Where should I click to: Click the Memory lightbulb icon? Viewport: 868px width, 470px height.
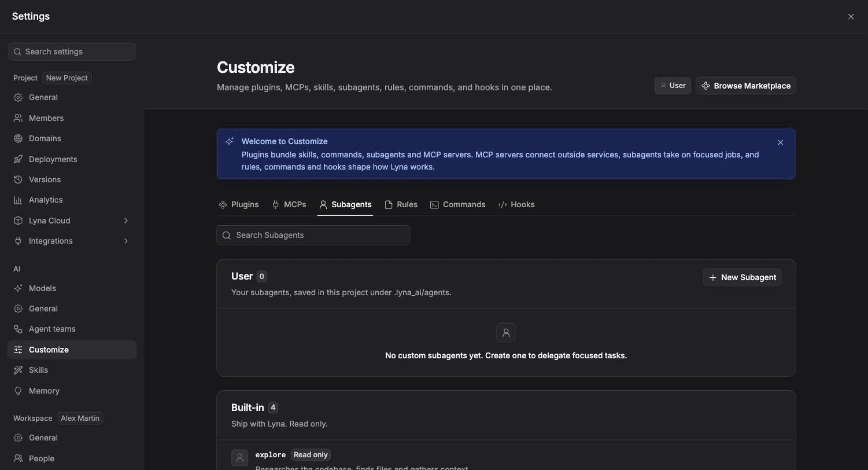(18, 391)
